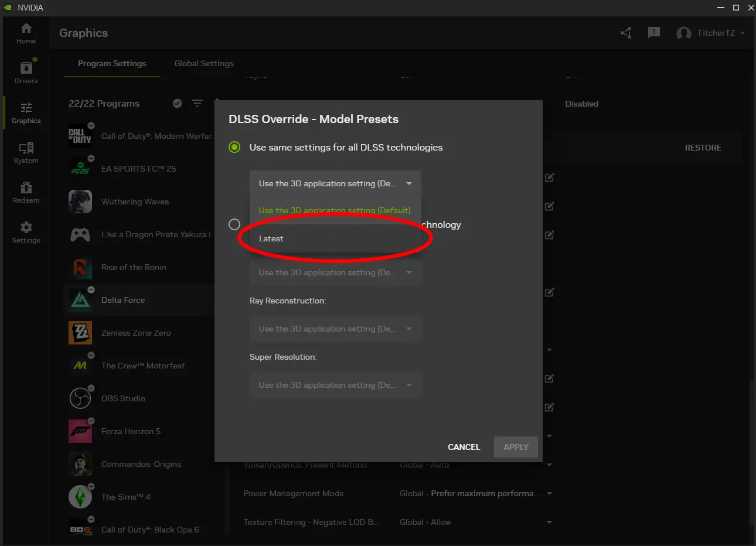This screenshot has height=546, width=756.
Task: Select 'Zenless Zone Zero' program name
Action: pos(136,333)
